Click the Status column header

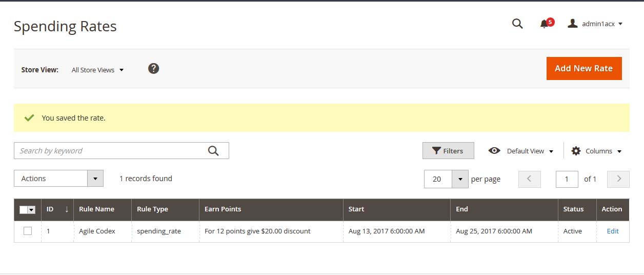pos(573,209)
